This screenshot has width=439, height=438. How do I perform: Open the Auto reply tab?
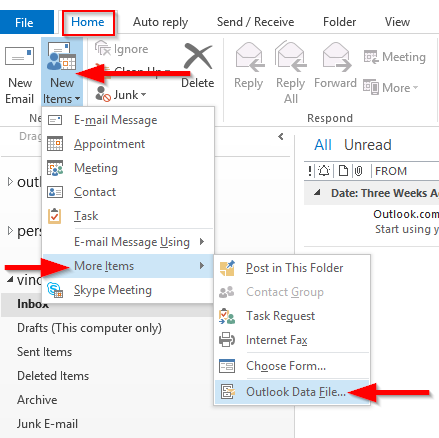[160, 22]
